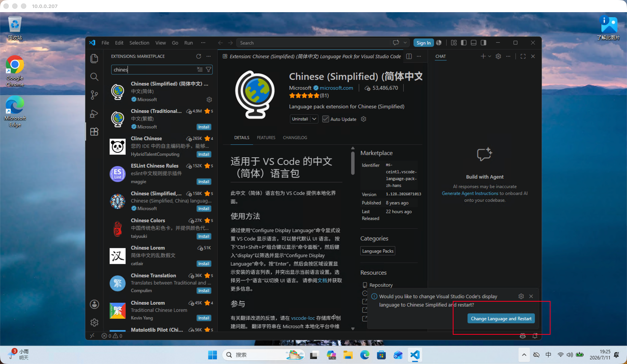Viewport: 627px width, 364px height.
Task: Toggle the secondary side bar visibility
Action: pos(484,43)
